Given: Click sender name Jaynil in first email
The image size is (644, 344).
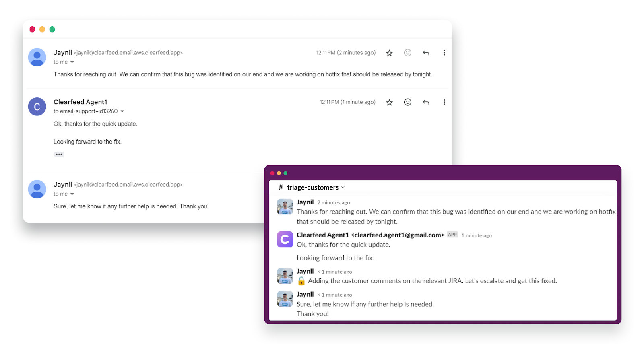Looking at the screenshot, I should click(x=63, y=53).
